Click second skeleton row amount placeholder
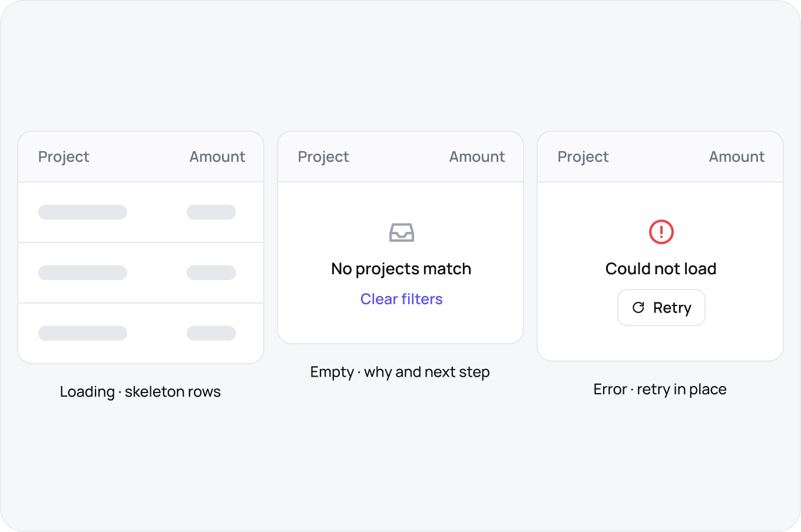801x532 pixels. click(x=211, y=272)
